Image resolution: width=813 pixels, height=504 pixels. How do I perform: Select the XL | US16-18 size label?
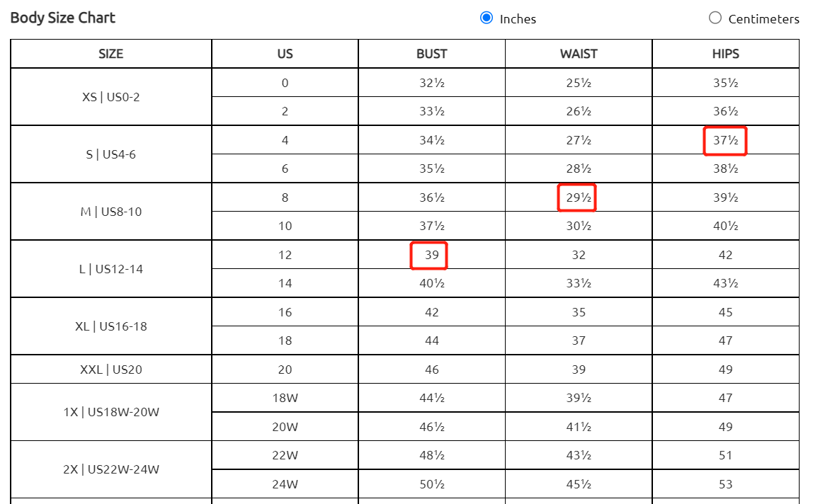(111, 326)
